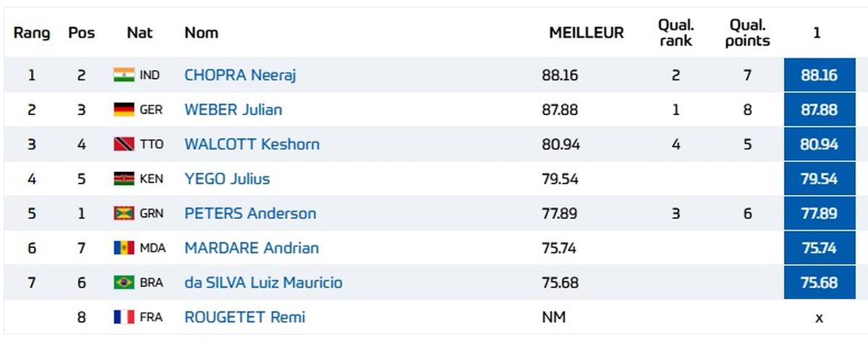Image resolution: width=868 pixels, height=347 pixels.
Task: Click the Moldova flag icon
Action: pos(124,248)
